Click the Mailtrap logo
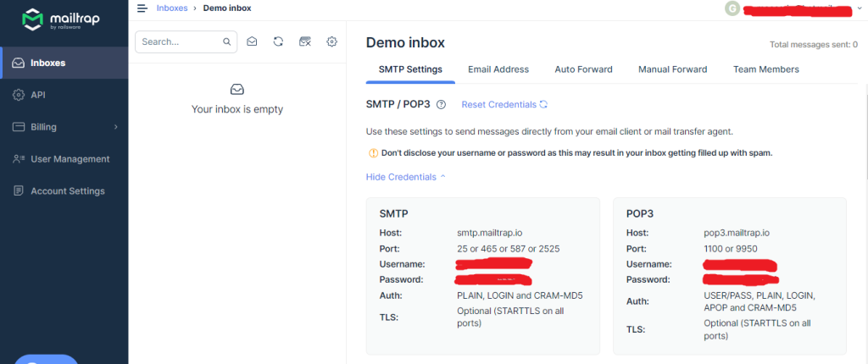Viewport: 868px width, 364px height. 61,19
